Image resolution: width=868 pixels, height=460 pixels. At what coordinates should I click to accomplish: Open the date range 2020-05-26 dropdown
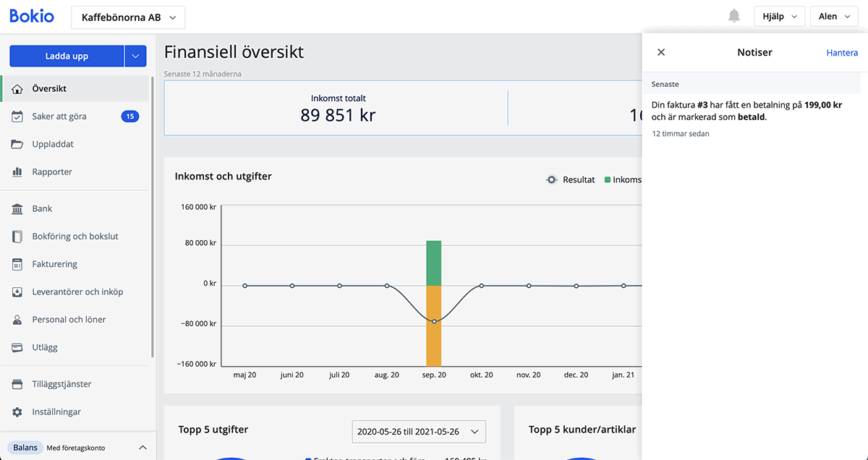(419, 432)
